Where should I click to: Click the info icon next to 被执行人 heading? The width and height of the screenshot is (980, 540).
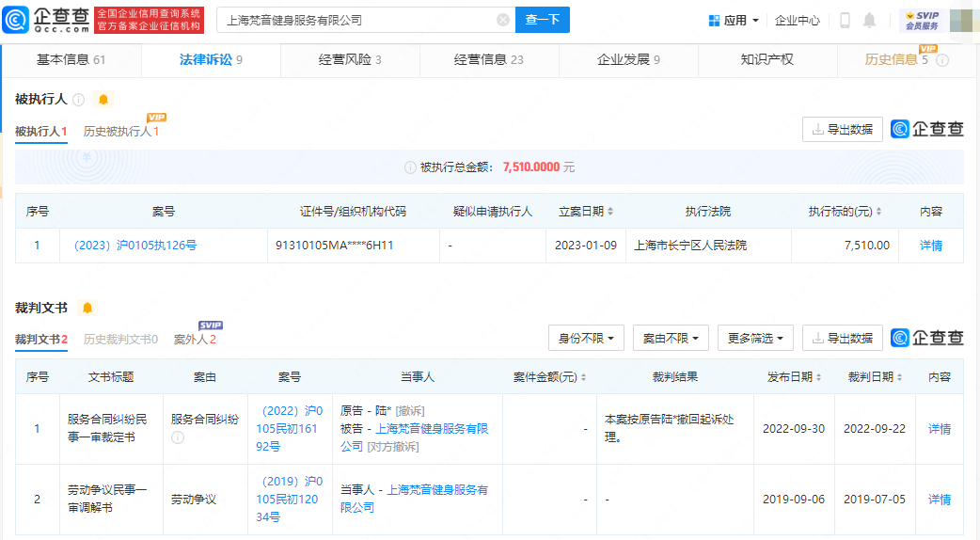pos(79,100)
